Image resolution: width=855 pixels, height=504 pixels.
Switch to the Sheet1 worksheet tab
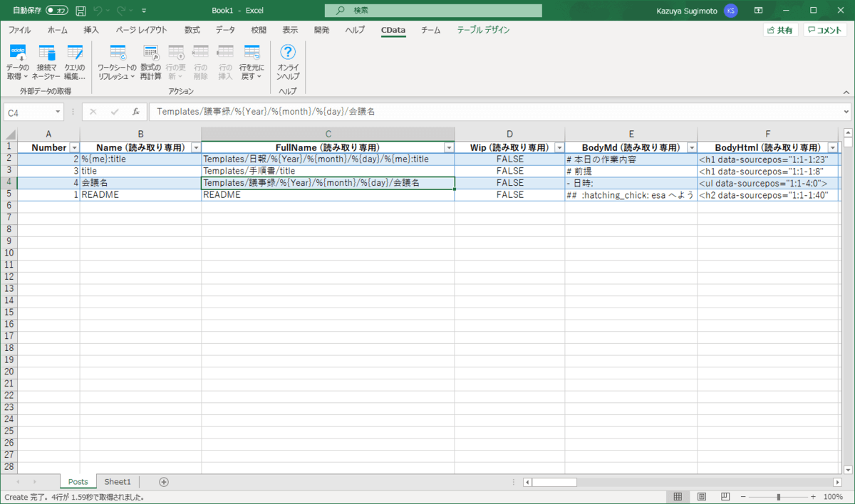pos(118,482)
